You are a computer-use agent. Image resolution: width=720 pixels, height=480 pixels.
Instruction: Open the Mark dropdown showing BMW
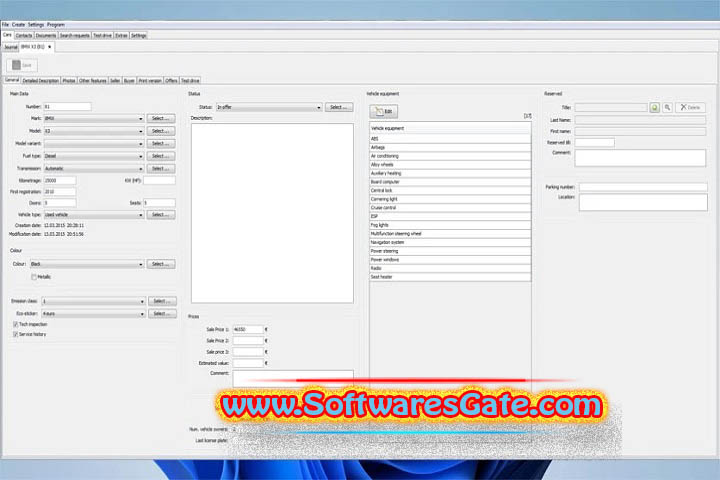[94, 119]
